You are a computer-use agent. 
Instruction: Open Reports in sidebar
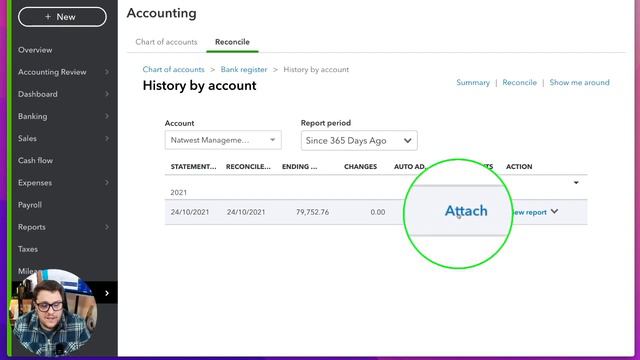tap(32, 227)
